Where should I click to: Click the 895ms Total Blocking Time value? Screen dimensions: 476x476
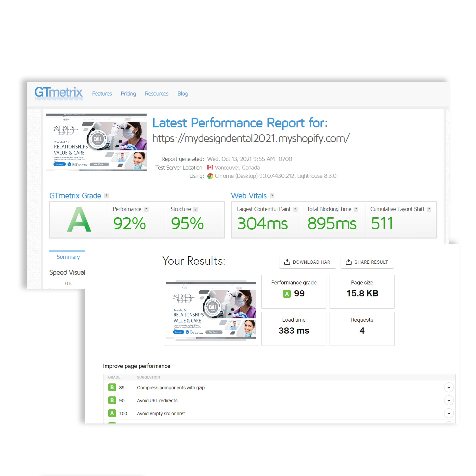(x=332, y=223)
